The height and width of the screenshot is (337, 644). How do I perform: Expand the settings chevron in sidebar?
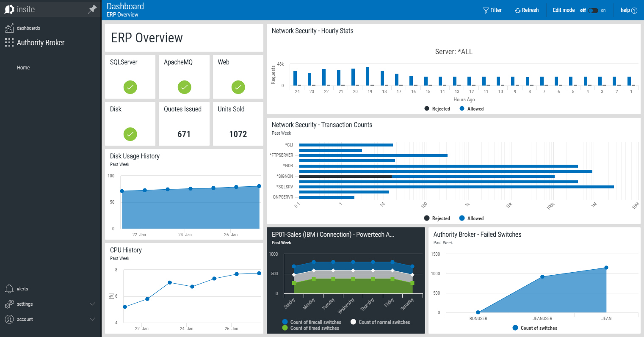point(92,304)
